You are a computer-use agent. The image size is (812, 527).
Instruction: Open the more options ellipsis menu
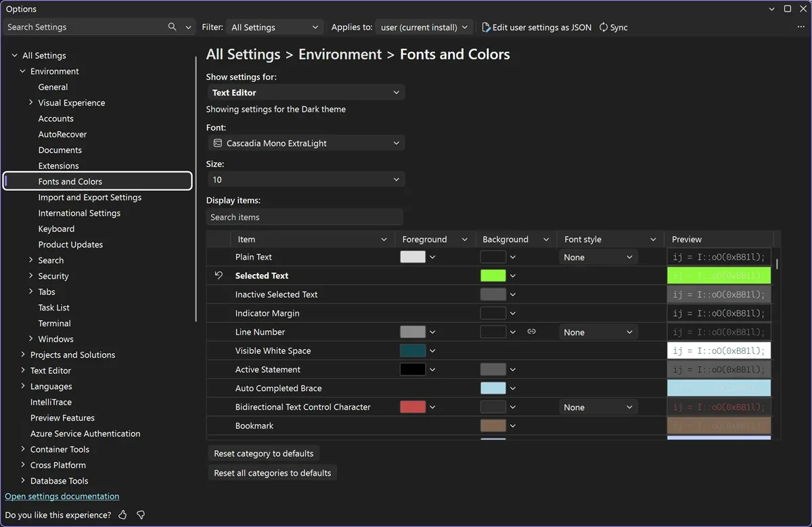[801, 27]
